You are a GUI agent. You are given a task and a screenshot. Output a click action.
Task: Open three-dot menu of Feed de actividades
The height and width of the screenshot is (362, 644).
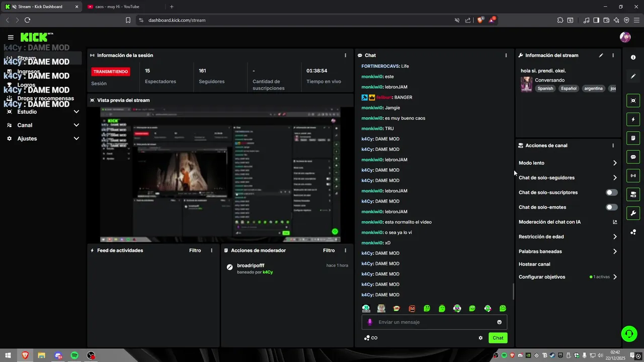[x=211, y=250]
